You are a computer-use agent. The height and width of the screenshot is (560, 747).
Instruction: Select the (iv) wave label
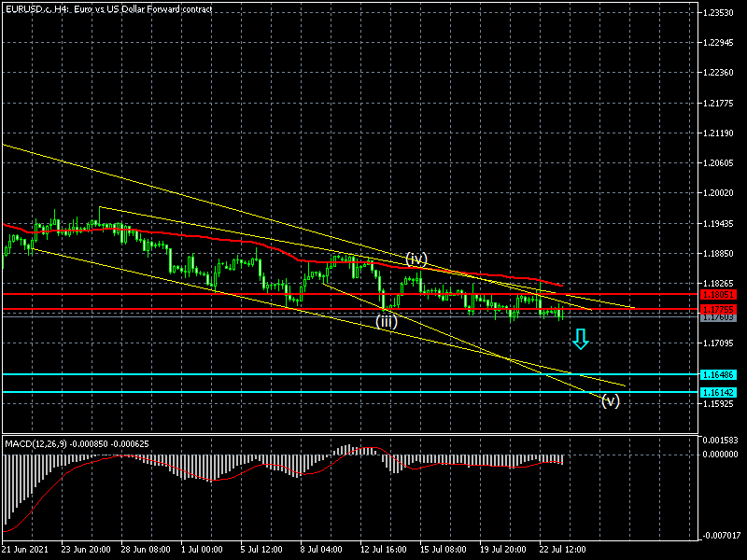[x=416, y=259]
